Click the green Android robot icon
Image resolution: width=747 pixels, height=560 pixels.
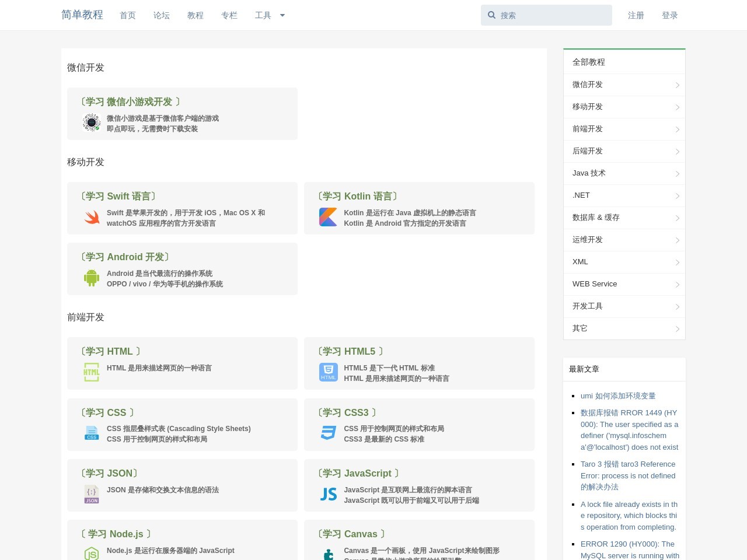coord(92,278)
